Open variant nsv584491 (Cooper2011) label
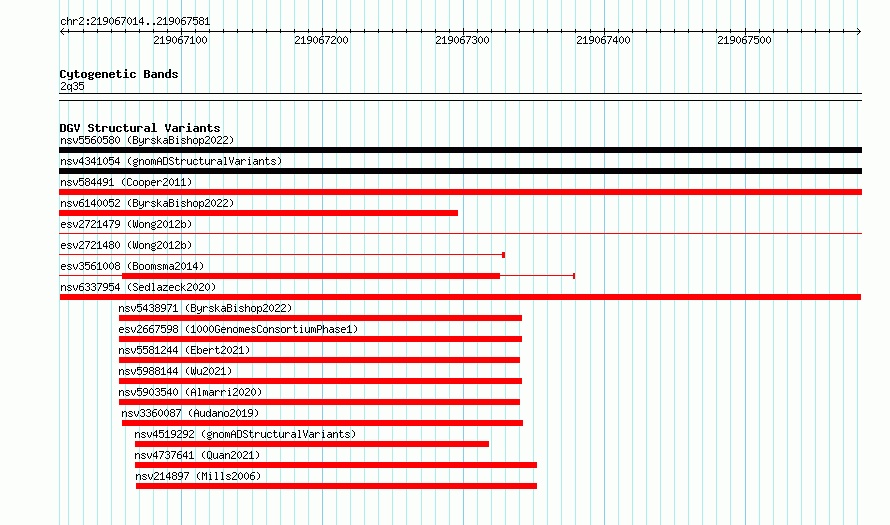The width and height of the screenshot is (890, 525). coord(126,182)
